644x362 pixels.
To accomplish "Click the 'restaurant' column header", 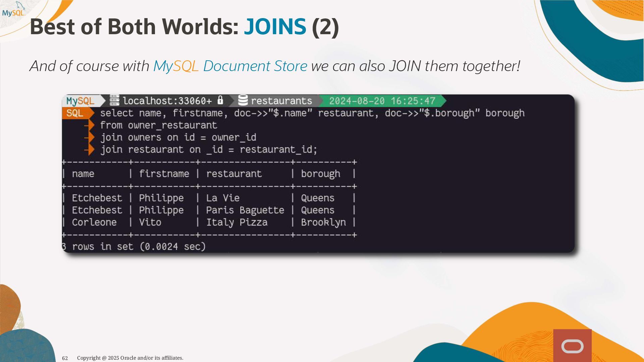I will click(x=234, y=174).
